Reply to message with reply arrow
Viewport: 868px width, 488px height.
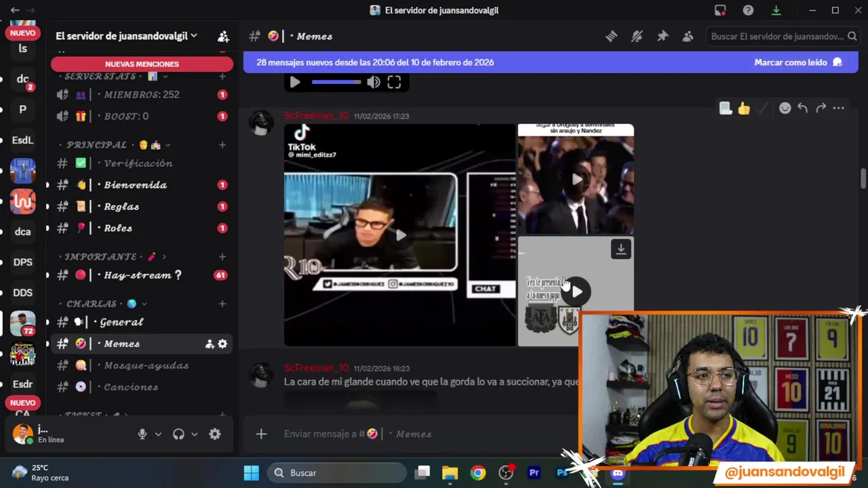point(803,108)
